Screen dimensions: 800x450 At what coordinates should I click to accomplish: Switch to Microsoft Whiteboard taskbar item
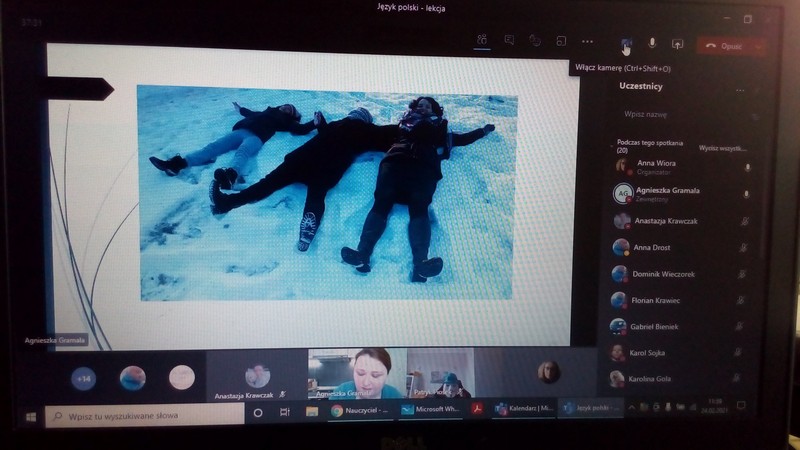click(x=430, y=410)
